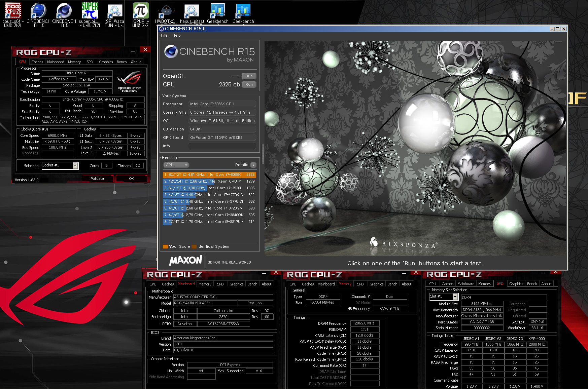Run the CPU benchmark test
Image resolution: width=588 pixels, height=389 pixels.
[x=249, y=84]
